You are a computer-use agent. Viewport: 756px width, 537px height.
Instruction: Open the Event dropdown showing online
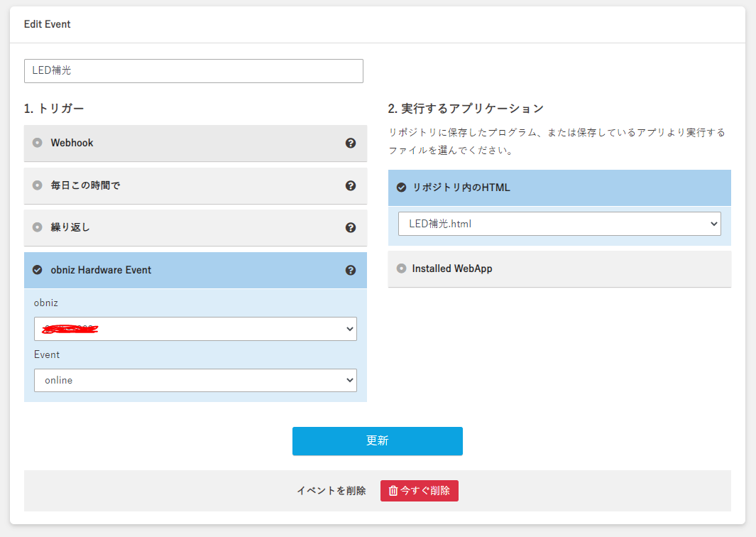[195, 380]
